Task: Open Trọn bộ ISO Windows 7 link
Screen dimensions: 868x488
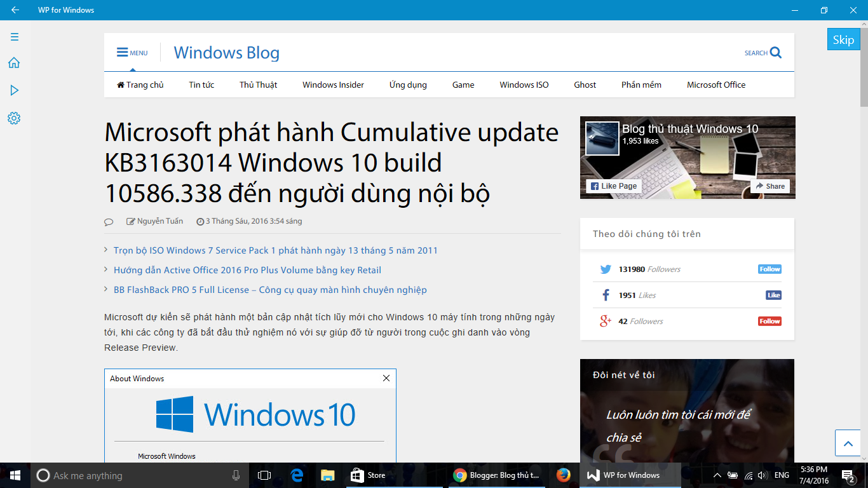Action: [276, 250]
